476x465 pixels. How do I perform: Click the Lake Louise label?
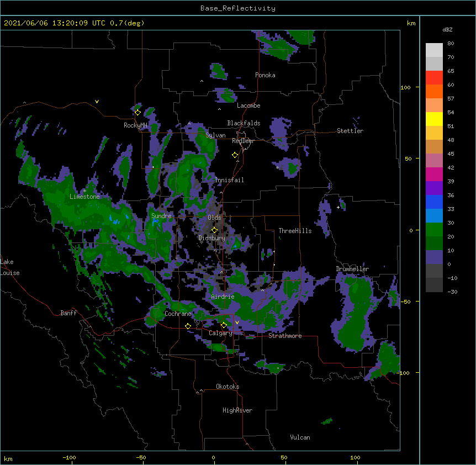coord(10,267)
